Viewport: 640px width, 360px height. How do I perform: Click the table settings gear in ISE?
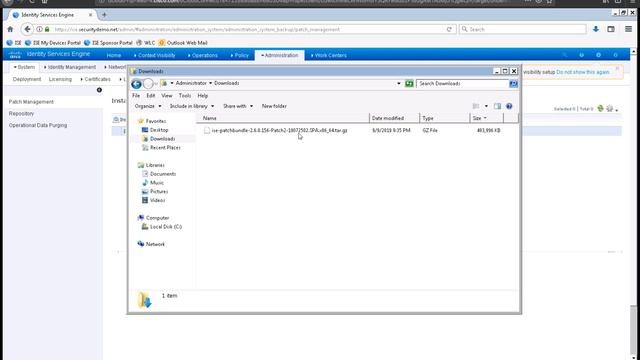pyautogui.click(x=610, y=109)
